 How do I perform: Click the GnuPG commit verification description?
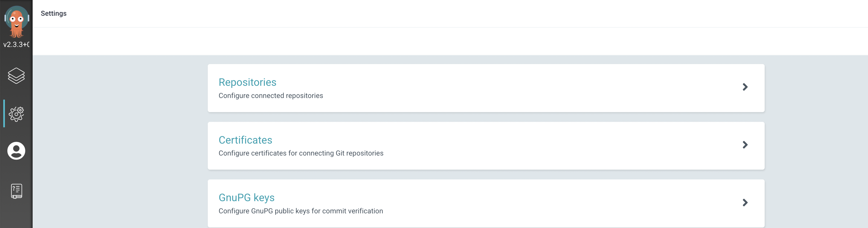click(300, 211)
